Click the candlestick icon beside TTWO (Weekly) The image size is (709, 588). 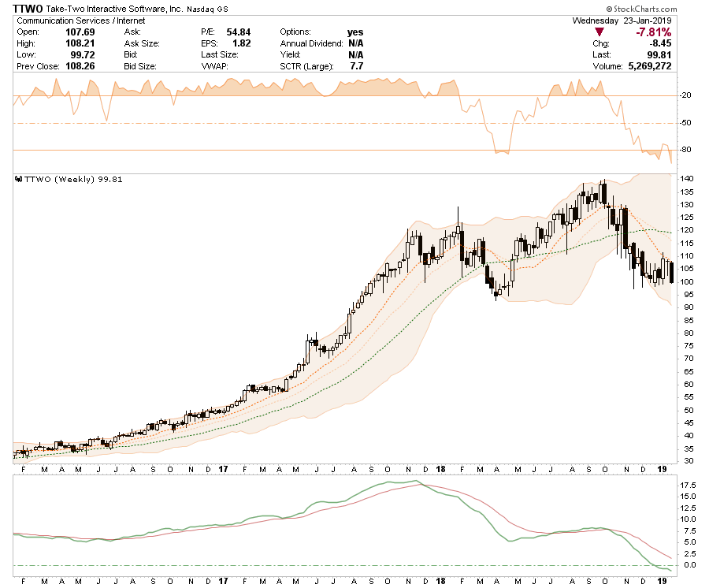pyautogui.click(x=19, y=179)
